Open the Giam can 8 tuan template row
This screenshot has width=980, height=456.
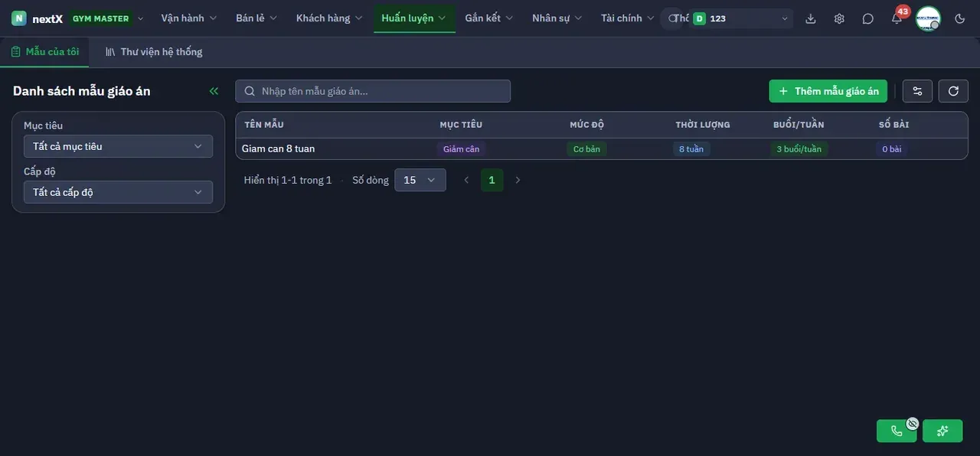pos(602,148)
